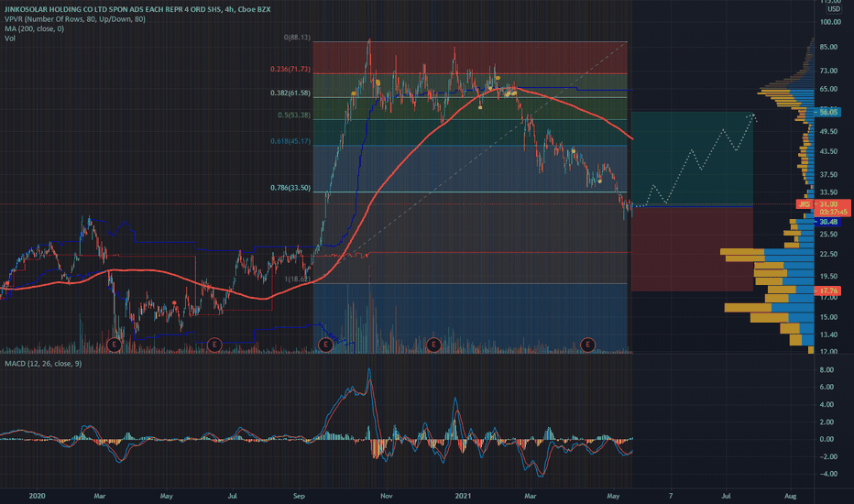Select the blue 30.48 price tag

click(x=827, y=222)
